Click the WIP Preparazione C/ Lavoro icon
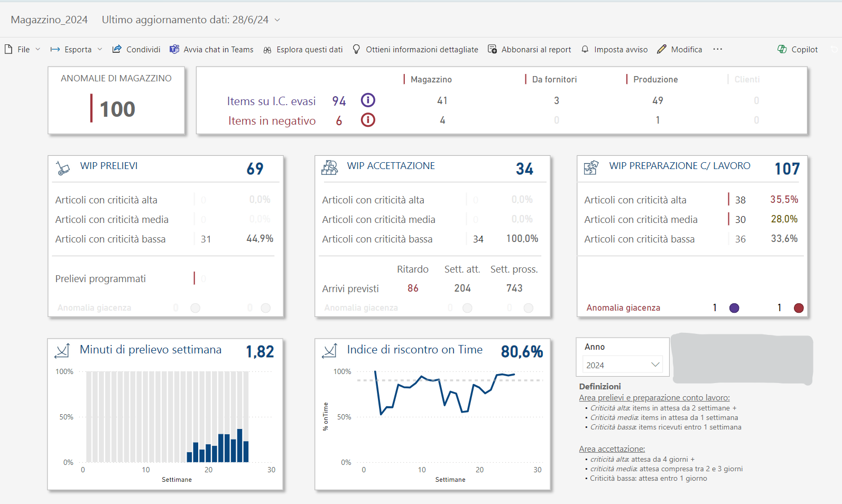The width and height of the screenshot is (842, 504). [591, 168]
